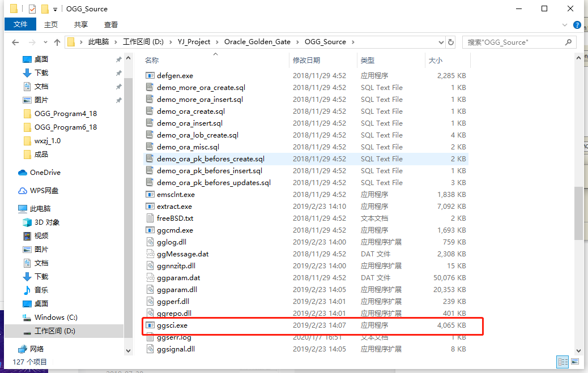Image resolution: width=588 pixels, height=373 pixels.
Task: Select the ggMessage.dat file icon
Action: [150, 254]
